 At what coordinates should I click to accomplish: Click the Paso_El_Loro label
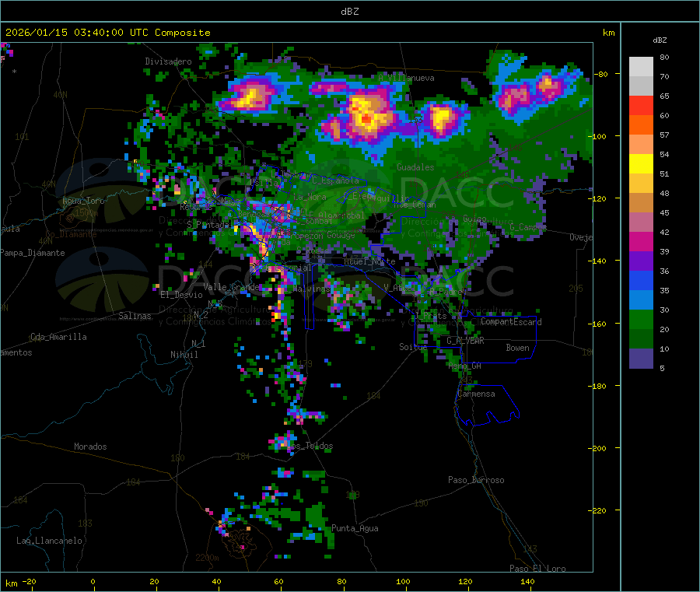click(537, 569)
